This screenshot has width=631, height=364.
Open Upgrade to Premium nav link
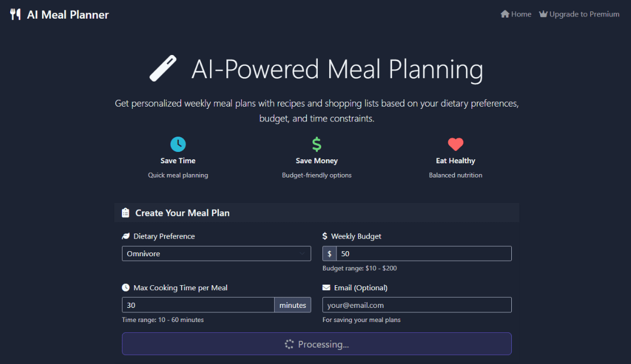pyautogui.click(x=584, y=14)
